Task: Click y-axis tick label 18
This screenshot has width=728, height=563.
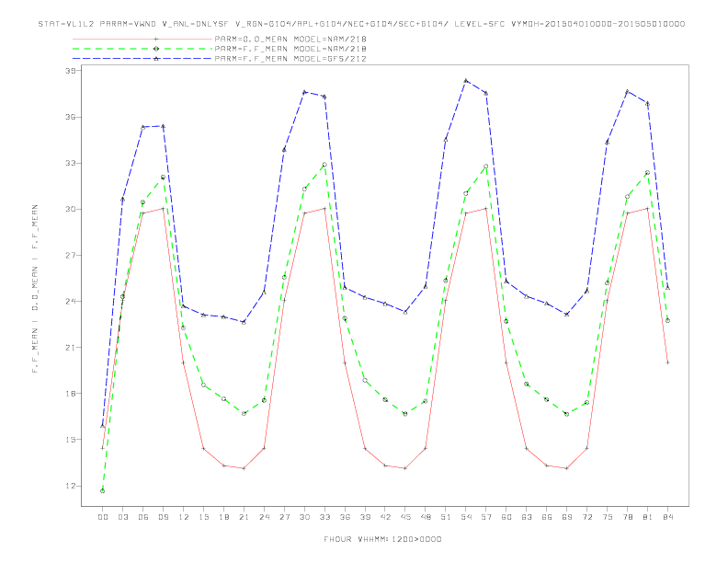Action: pos(71,394)
